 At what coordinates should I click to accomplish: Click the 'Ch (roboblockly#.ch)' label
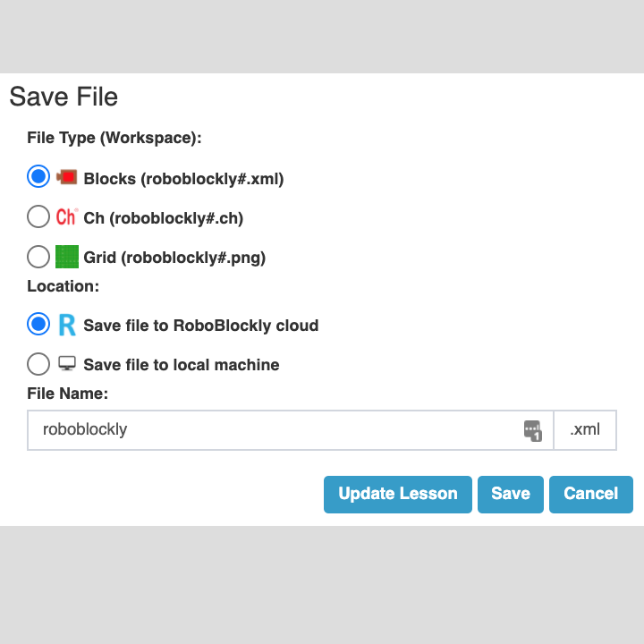pyautogui.click(x=163, y=218)
